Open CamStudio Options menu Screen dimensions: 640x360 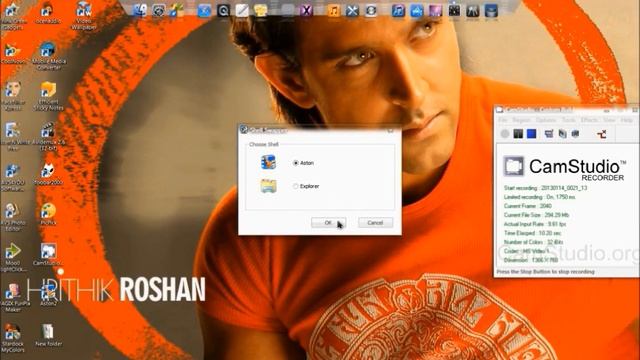[x=546, y=120]
